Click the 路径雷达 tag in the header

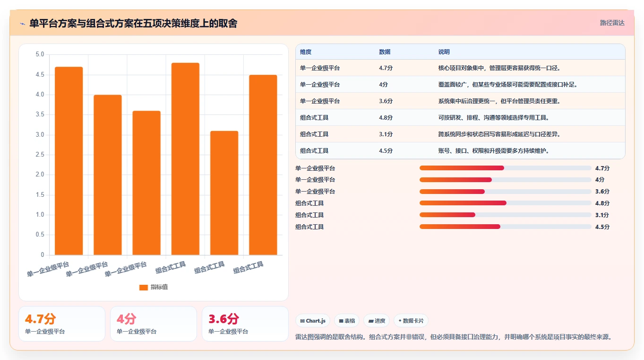click(612, 23)
